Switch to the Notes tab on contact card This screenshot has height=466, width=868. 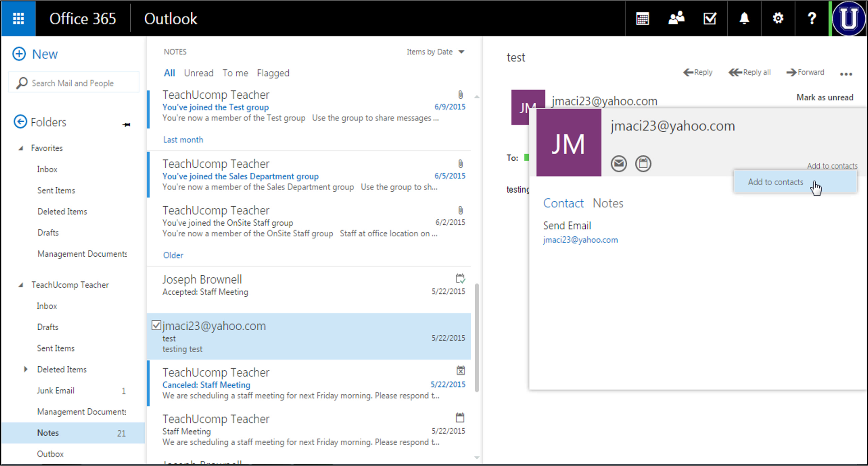[608, 203]
